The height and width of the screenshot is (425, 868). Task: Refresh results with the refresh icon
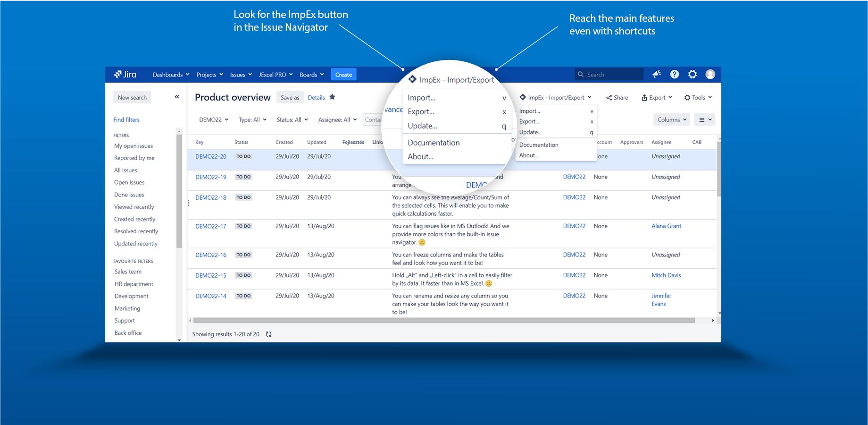[268, 334]
